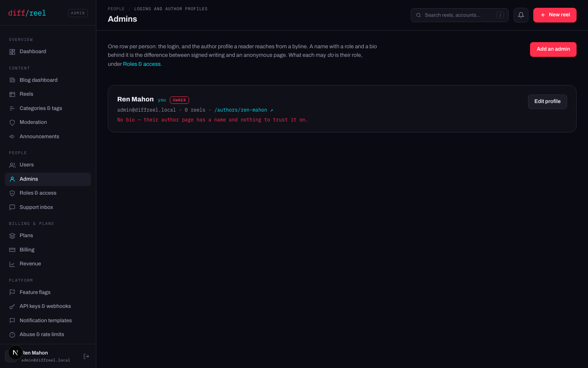Click the Plans layers icon
Screen dimensions: 588x368
click(x=12, y=236)
